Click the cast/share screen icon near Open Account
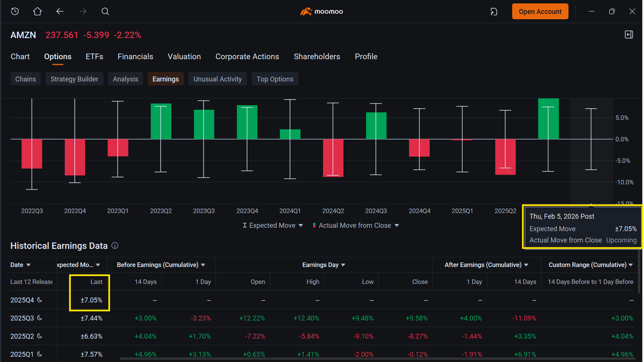The height and width of the screenshot is (362, 644). (x=494, y=12)
